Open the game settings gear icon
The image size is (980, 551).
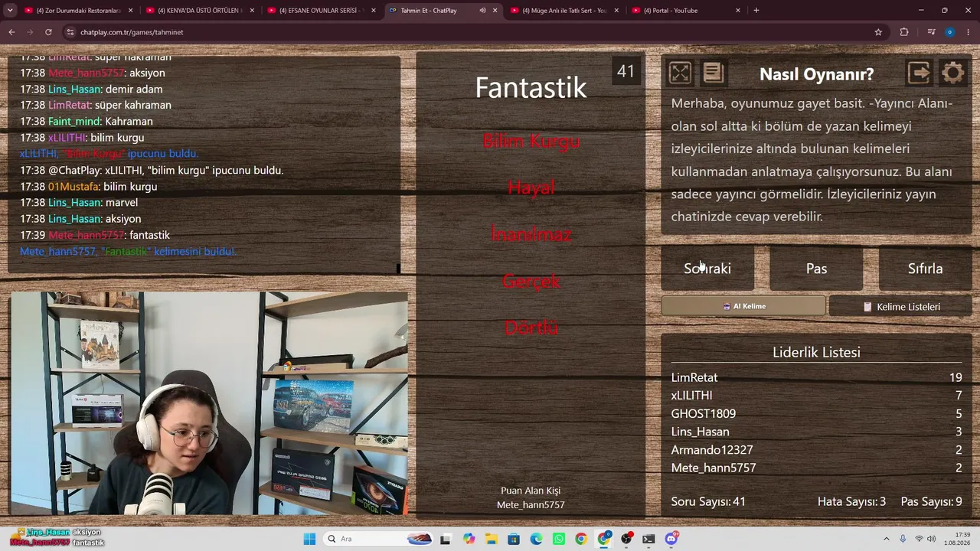pos(952,73)
